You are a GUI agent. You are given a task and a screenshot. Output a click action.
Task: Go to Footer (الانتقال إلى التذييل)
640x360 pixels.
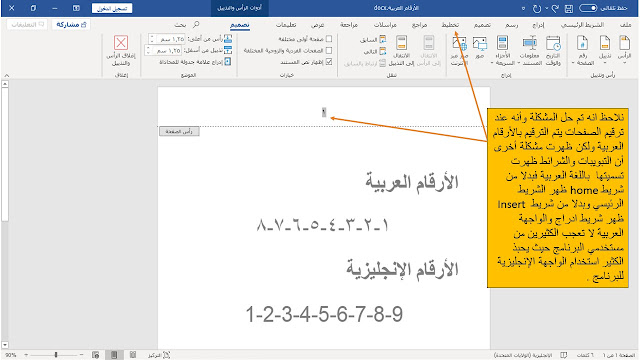(x=401, y=51)
